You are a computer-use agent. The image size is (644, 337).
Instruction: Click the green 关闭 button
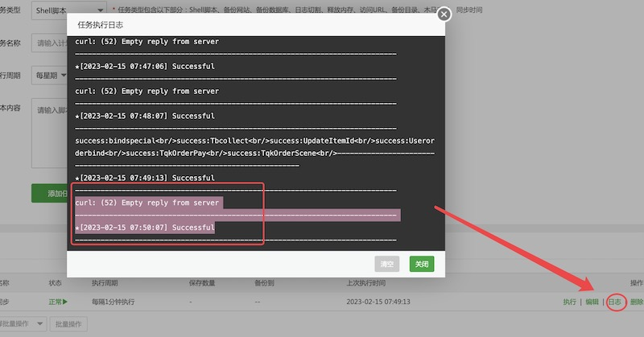coord(422,264)
